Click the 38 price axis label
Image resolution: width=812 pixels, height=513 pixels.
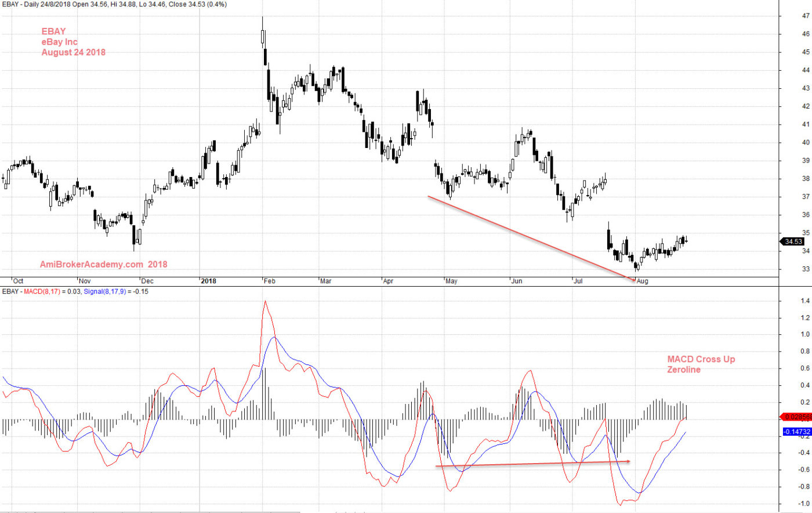[x=806, y=179]
